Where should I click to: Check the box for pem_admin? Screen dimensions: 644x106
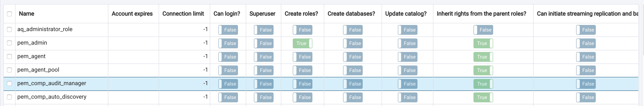(x=9, y=43)
